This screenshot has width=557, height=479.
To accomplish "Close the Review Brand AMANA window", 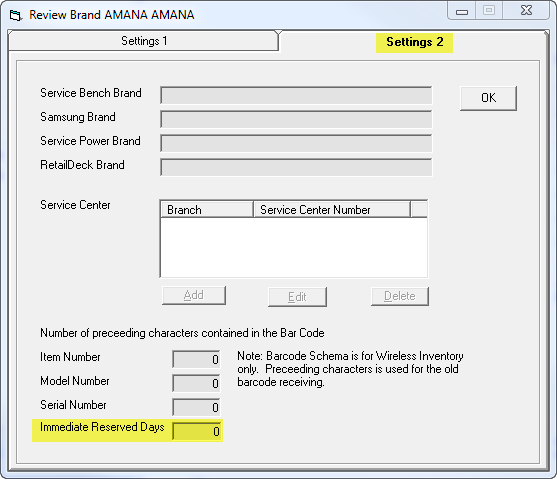I will coord(526,11).
